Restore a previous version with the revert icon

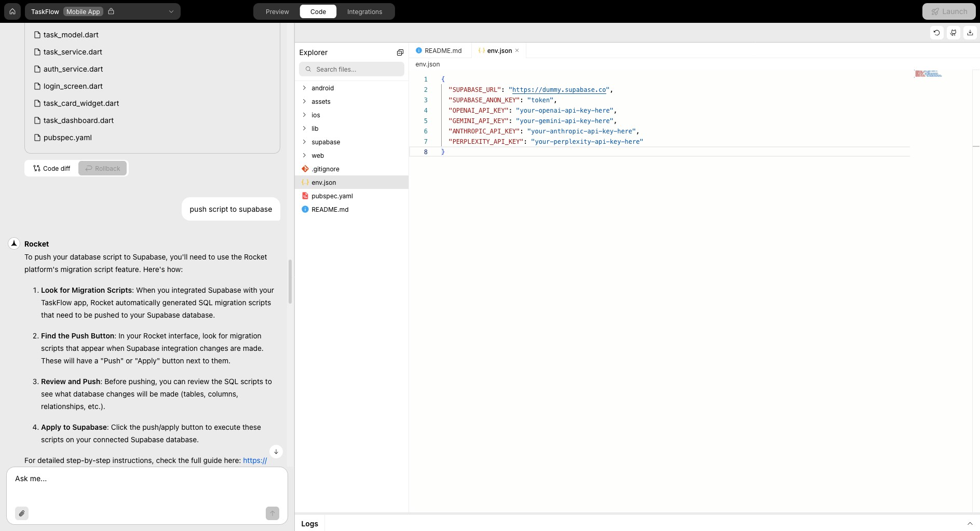937,32
